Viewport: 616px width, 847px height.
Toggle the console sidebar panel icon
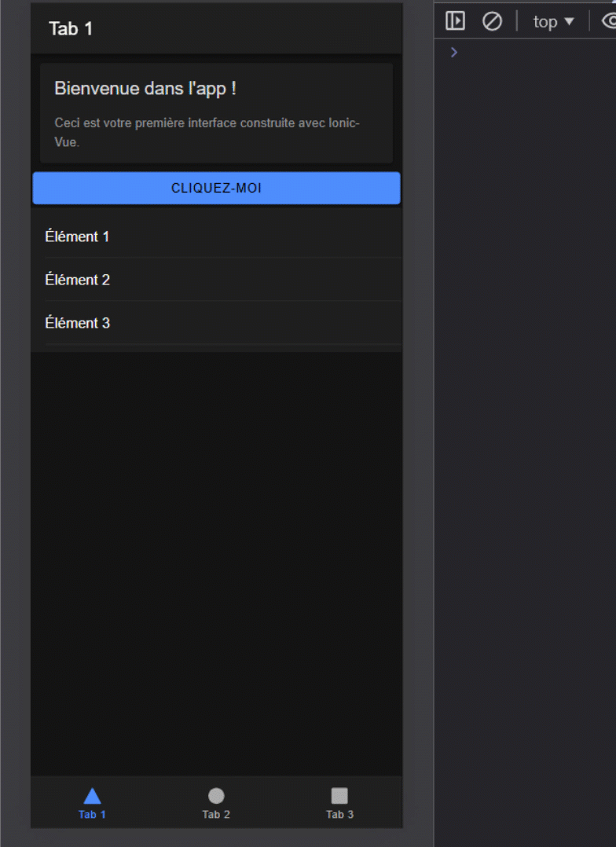[455, 21]
